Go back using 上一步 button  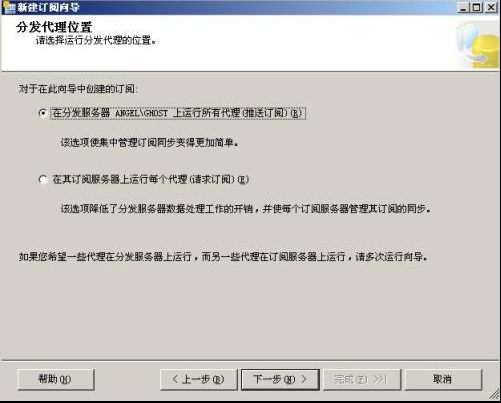199,379
